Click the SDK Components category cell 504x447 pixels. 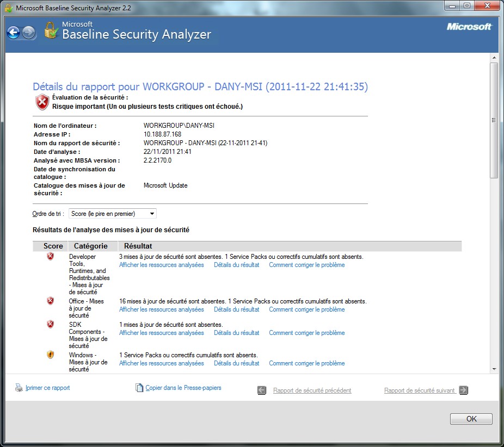pyautogui.click(x=88, y=335)
